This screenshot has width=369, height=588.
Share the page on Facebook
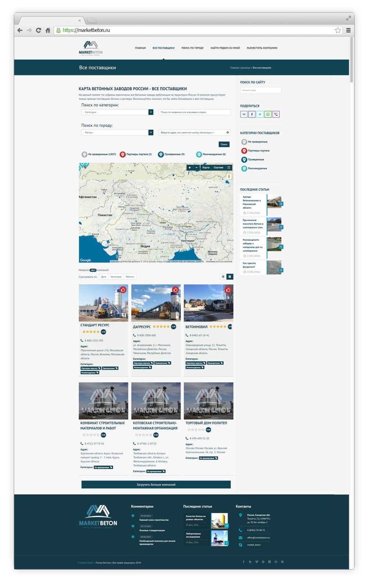[252, 114]
